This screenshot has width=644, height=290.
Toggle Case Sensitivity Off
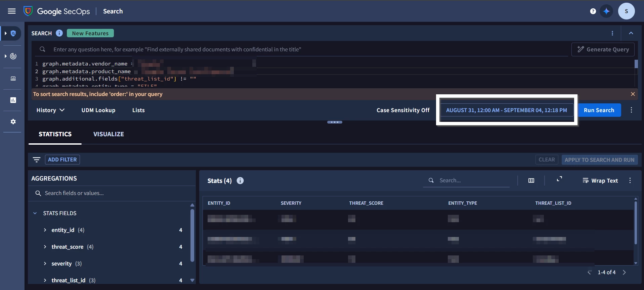pos(403,110)
